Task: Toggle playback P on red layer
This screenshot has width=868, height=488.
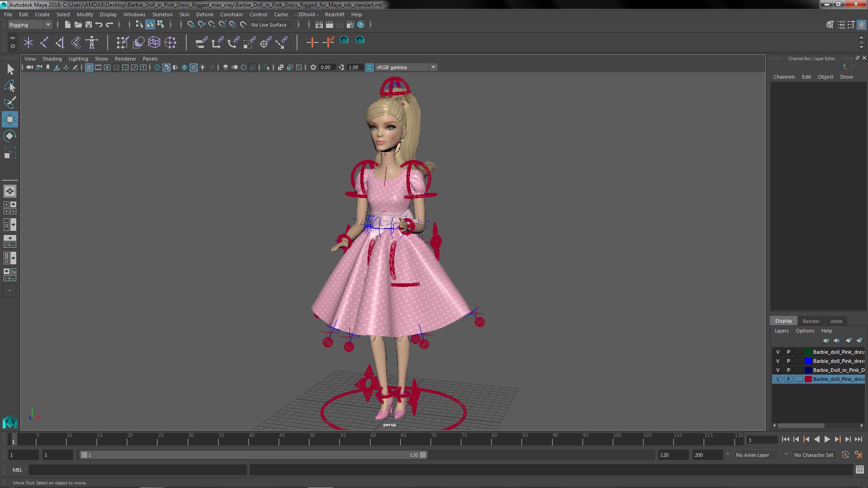Action: pos(788,379)
